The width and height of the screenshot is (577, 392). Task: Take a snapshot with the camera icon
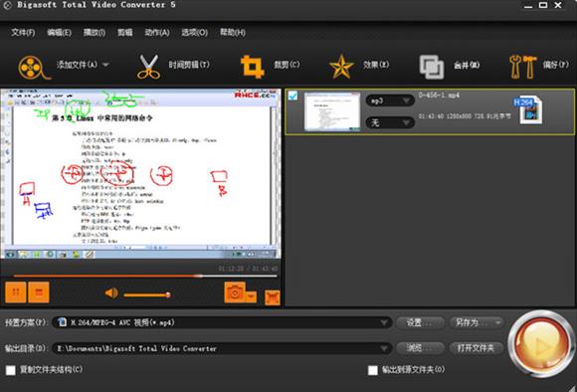(x=235, y=293)
